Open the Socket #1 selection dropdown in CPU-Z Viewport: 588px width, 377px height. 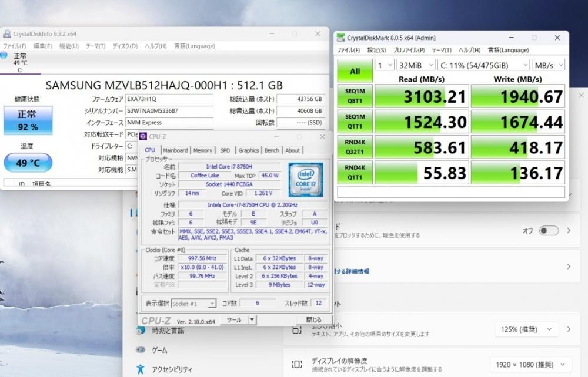[193, 303]
